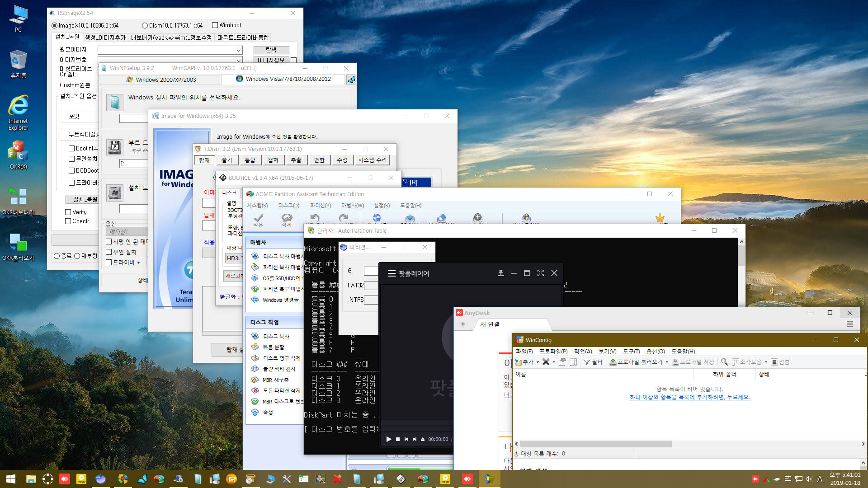868x488 pixels.
Task: Click AOMEI 모든 파티션 삭제 item
Action: point(277,391)
